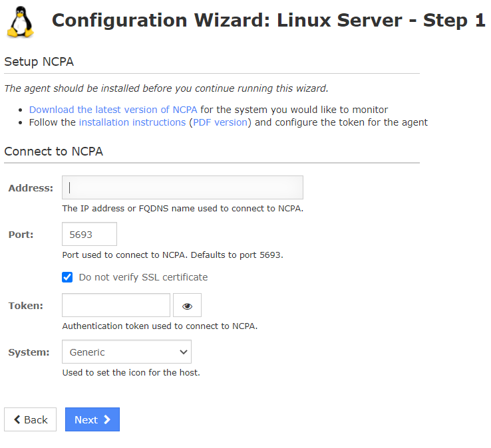Screen dimensions: 491x448
Task: Click text 'Authentication token used to connect to NCPA.'
Action: point(160,326)
